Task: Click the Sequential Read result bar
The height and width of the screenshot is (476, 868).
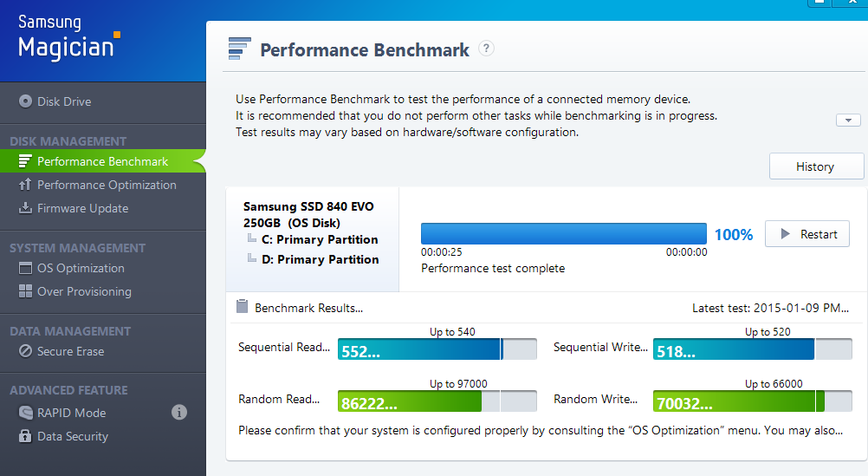Action: click(437, 349)
